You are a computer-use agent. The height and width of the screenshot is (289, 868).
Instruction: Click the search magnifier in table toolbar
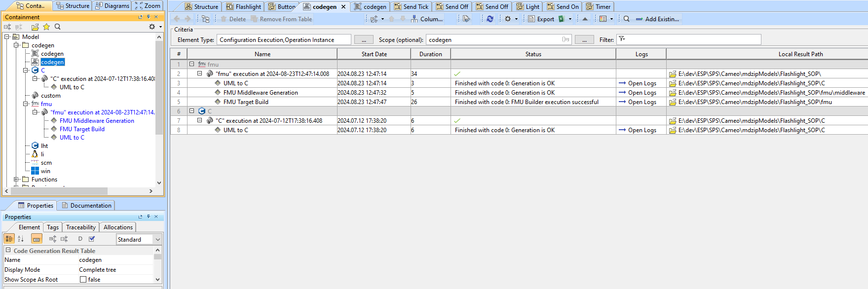point(626,19)
